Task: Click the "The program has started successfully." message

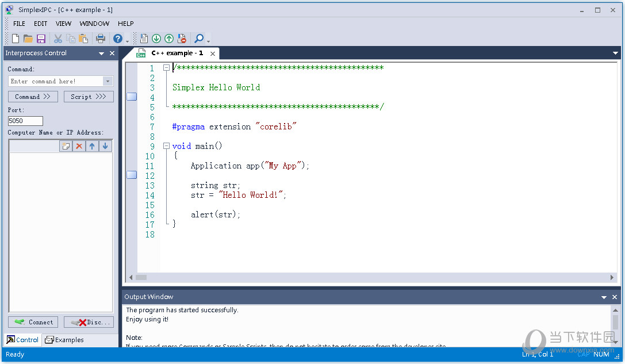Action: pyautogui.click(x=182, y=310)
